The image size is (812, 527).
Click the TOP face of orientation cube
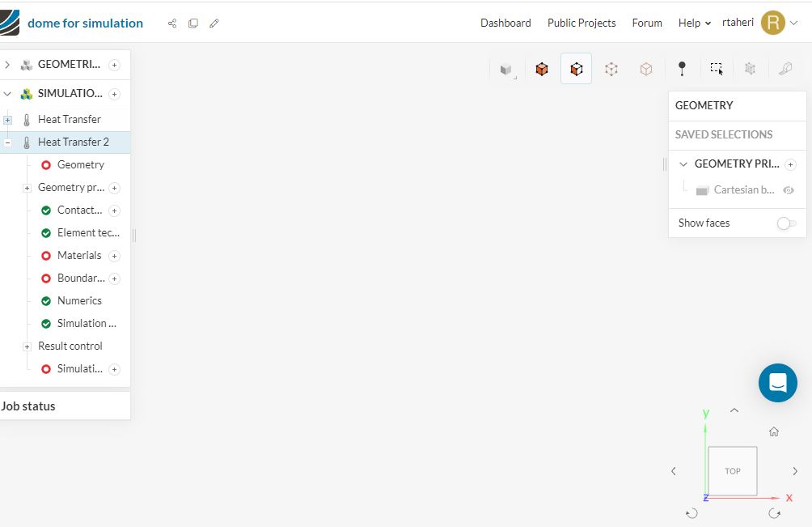click(x=732, y=471)
